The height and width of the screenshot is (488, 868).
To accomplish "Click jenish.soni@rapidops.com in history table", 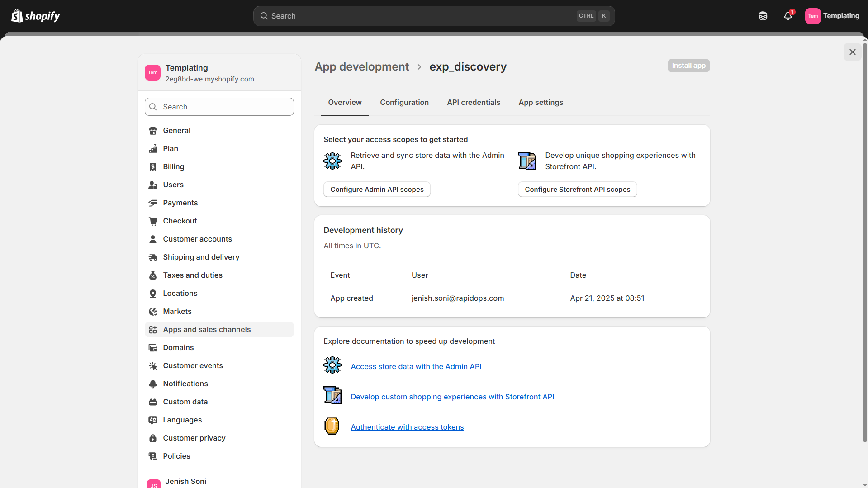I will (458, 298).
